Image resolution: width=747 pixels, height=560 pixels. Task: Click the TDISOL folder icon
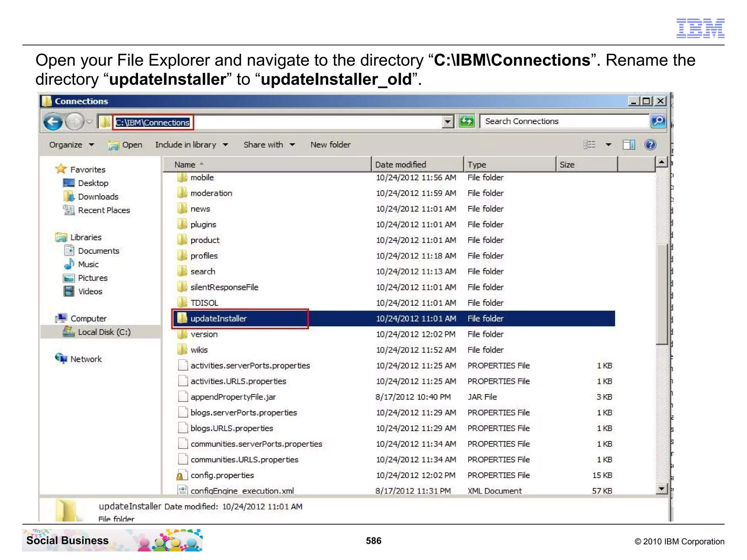182,303
